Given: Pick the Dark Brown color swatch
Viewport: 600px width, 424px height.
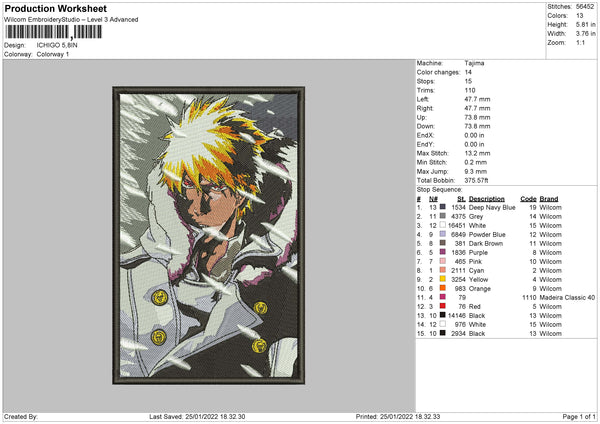Looking at the screenshot, I should point(442,243).
